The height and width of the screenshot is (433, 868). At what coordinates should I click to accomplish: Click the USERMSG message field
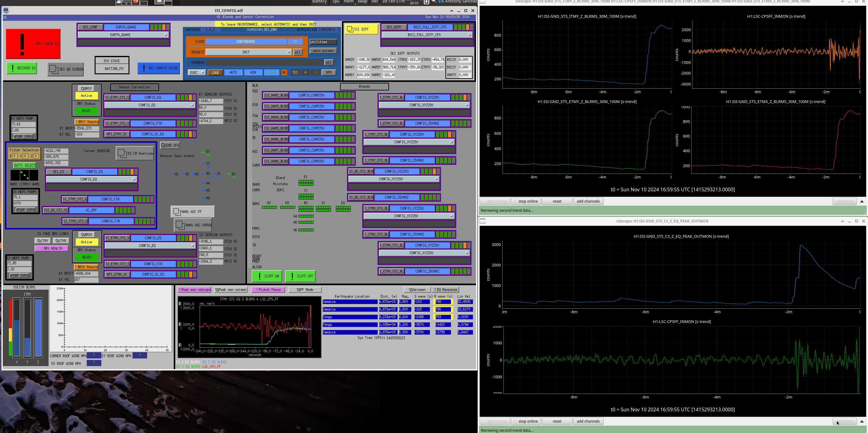pyautogui.click(x=264, y=62)
